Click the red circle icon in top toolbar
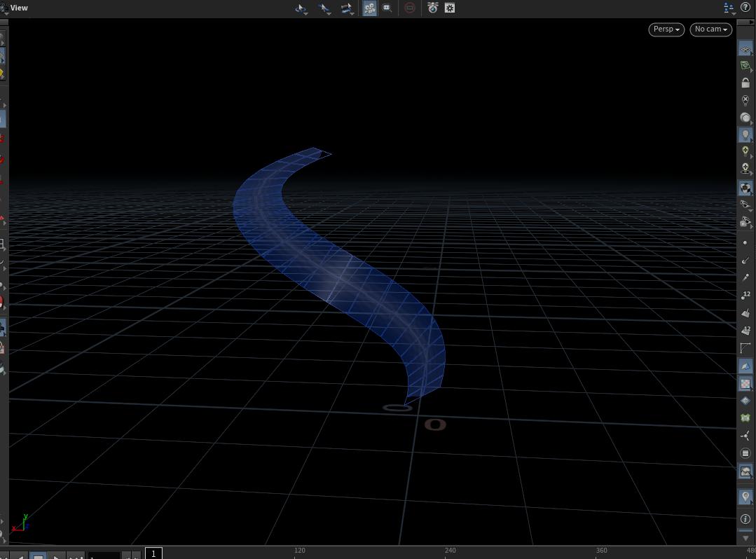This screenshot has width=756, height=559. [x=410, y=8]
